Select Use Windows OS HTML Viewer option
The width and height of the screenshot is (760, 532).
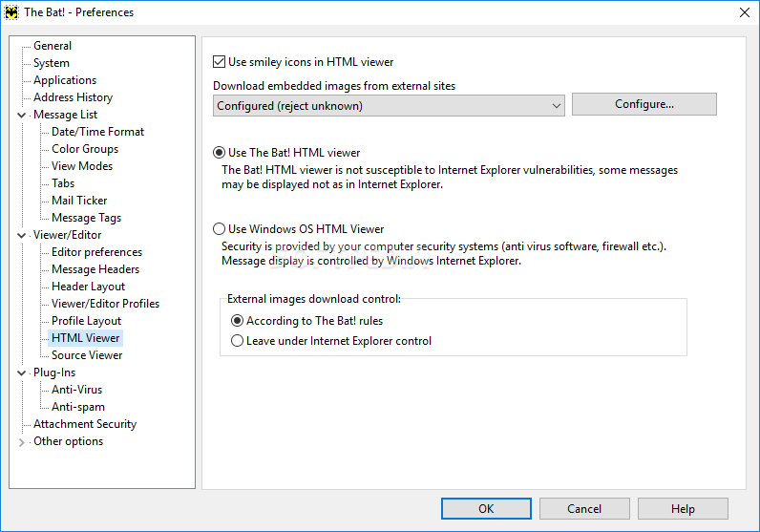pos(219,228)
